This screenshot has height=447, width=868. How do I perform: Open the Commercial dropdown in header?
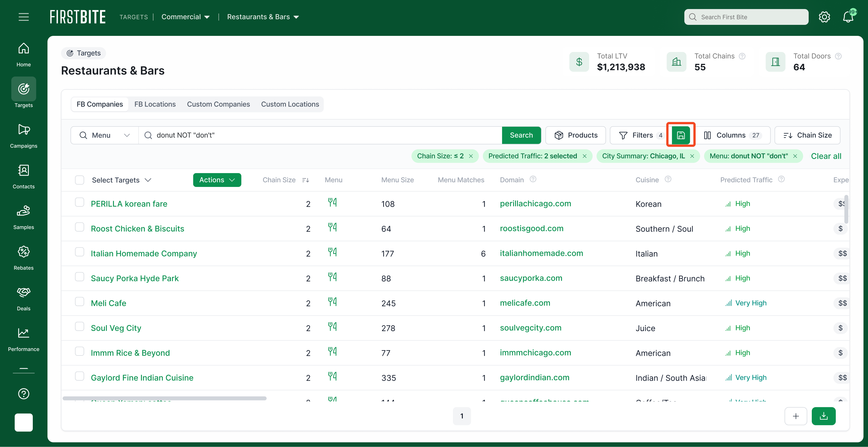pos(185,17)
